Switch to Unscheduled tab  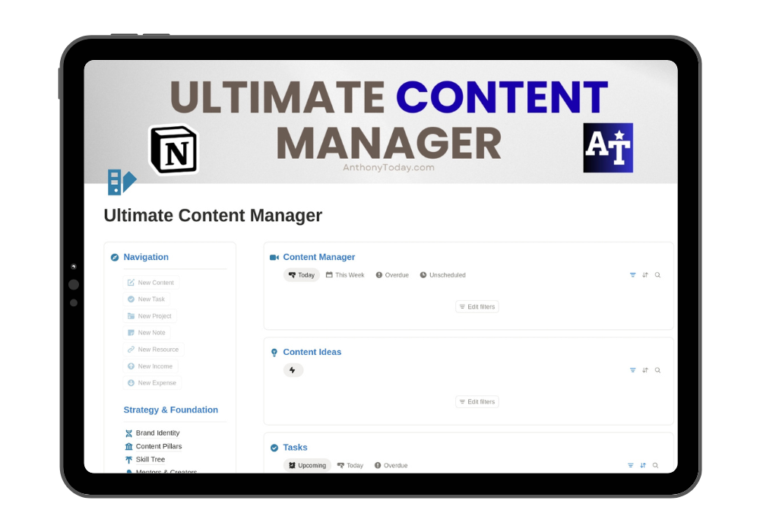point(442,274)
